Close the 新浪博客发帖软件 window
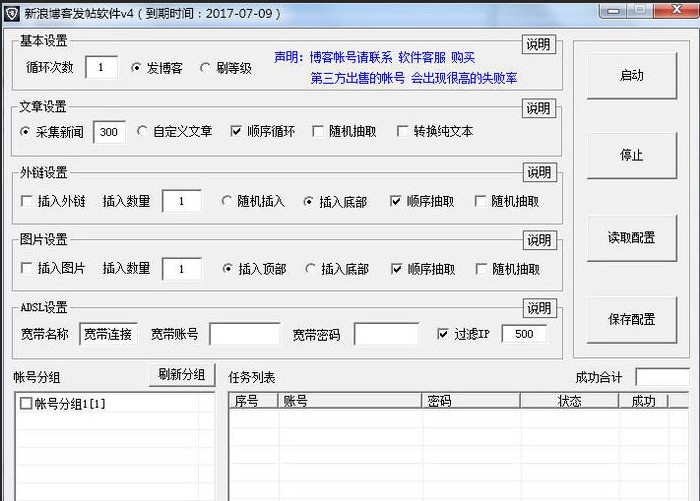Viewport: 700px width, 501px height. pyautogui.click(x=676, y=10)
